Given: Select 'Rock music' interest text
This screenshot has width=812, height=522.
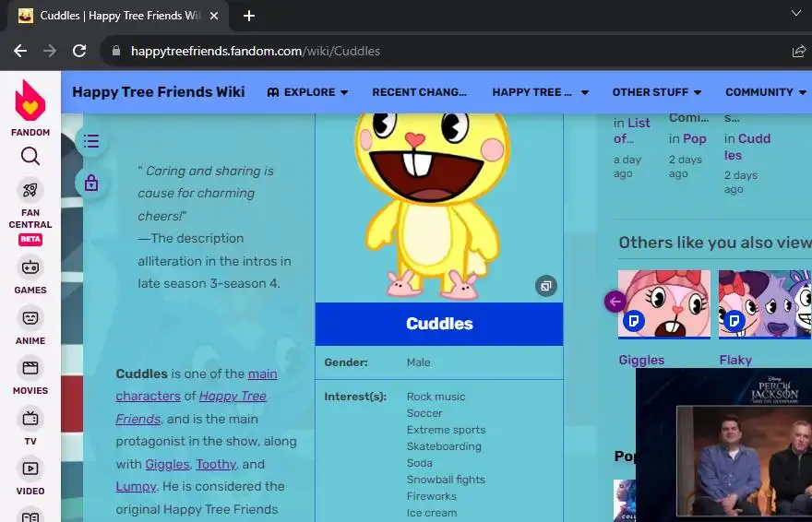Looking at the screenshot, I should (x=436, y=397).
